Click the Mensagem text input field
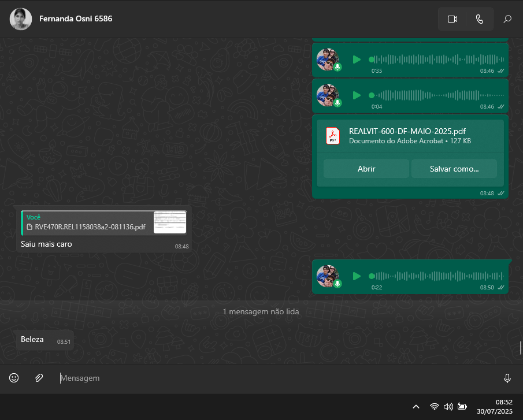This screenshot has height=420, width=523. point(277,378)
